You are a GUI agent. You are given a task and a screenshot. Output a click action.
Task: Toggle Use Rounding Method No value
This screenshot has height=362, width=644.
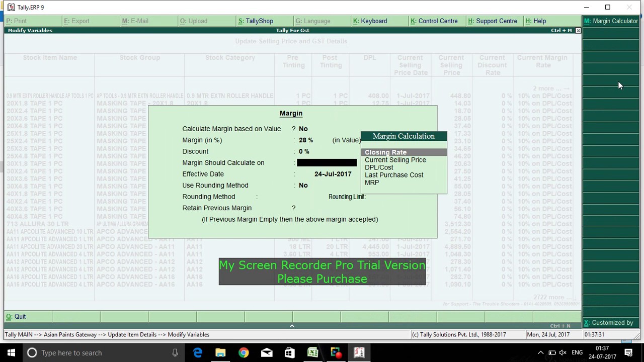pyautogui.click(x=303, y=186)
